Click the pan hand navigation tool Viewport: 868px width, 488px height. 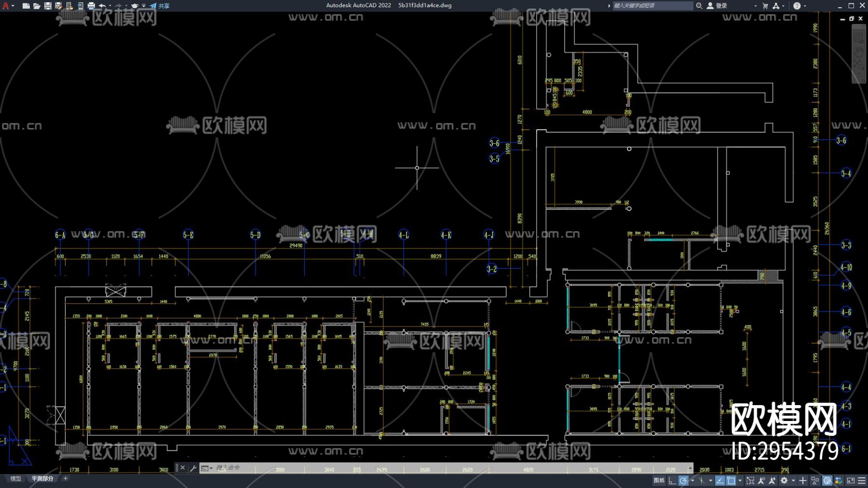pyautogui.click(x=859, y=51)
